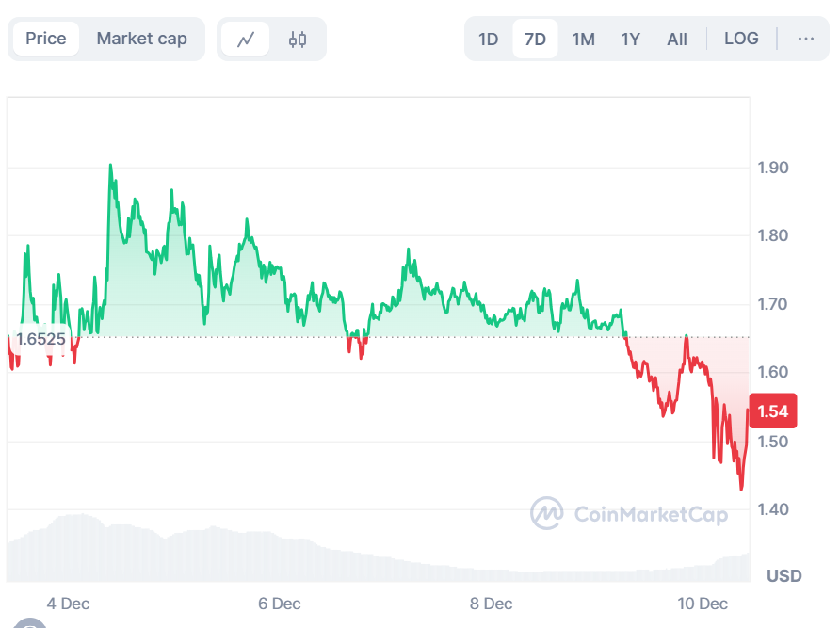The height and width of the screenshot is (628, 840).
Task: Click the 1.6525 opening price label
Action: pos(40,338)
